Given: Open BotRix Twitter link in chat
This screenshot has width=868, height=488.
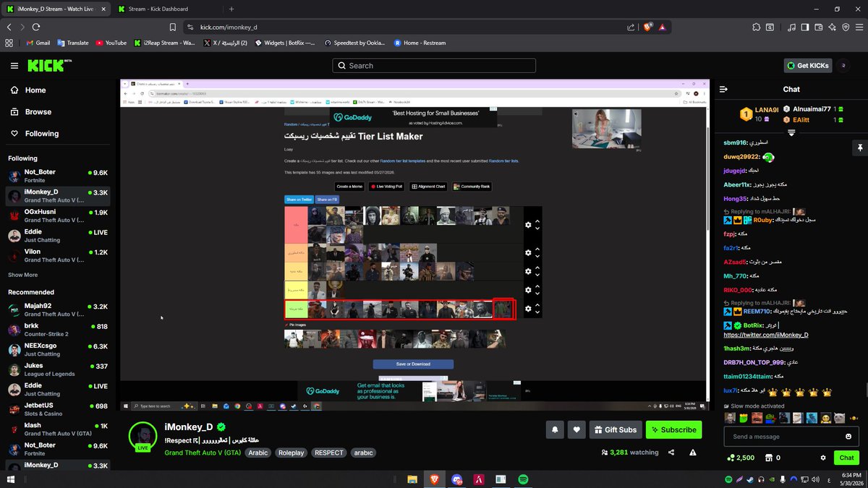Looking at the screenshot, I should click(x=766, y=335).
